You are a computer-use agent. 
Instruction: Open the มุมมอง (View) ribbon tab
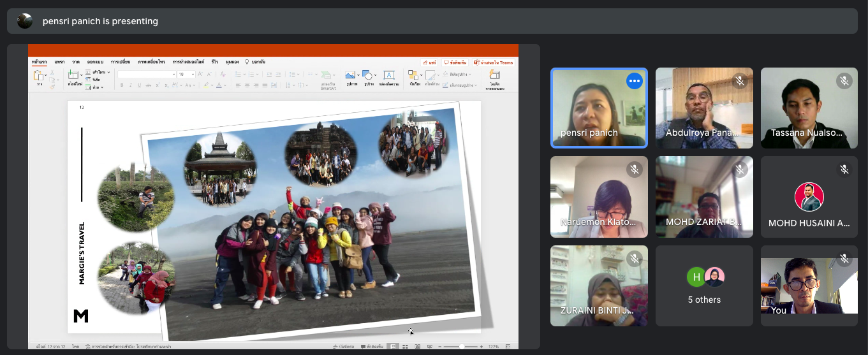(x=231, y=62)
